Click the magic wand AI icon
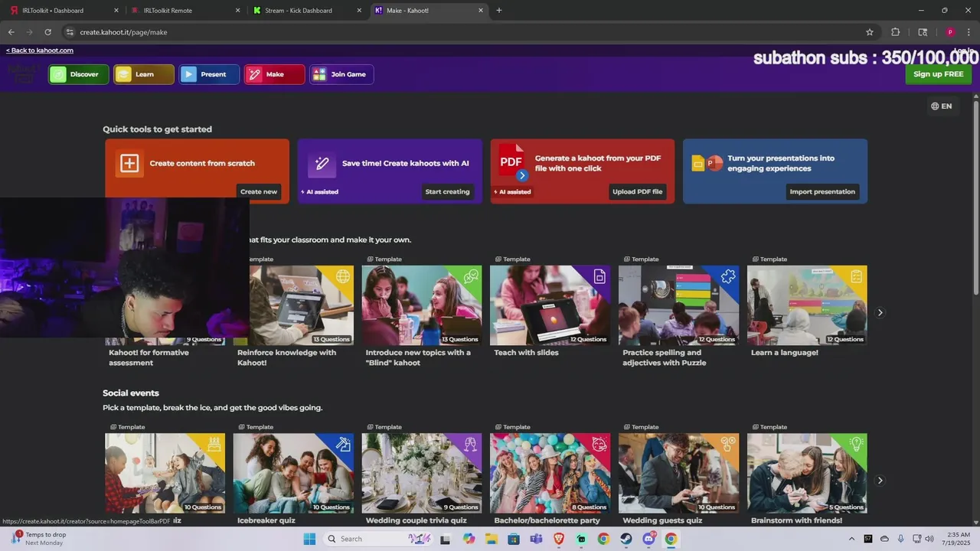 pos(322,163)
